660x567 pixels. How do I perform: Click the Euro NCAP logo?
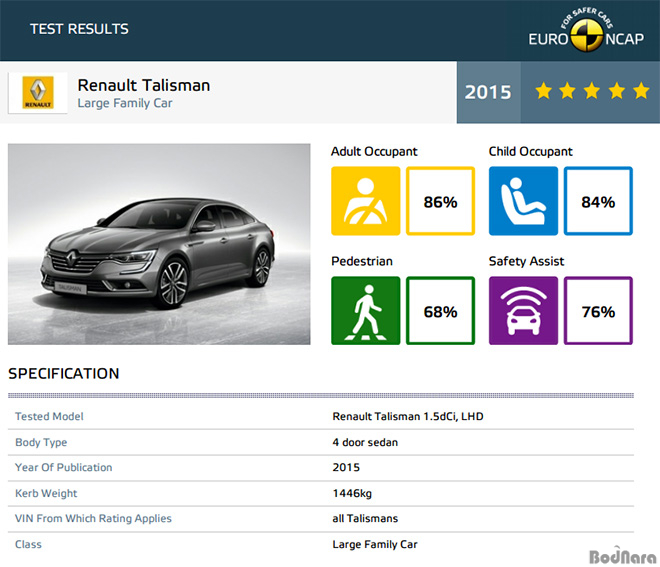[x=586, y=30]
